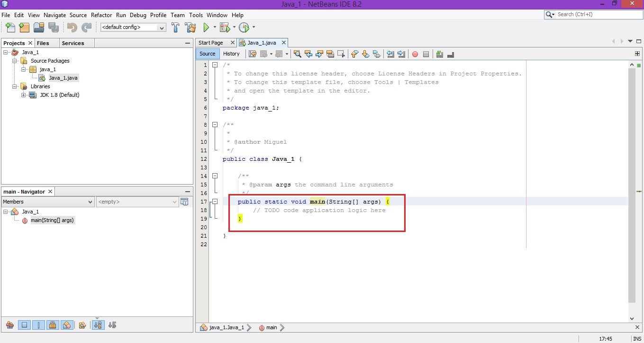Start macro recording with red circle icon
This screenshot has height=343, width=644.
pyautogui.click(x=415, y=54)
